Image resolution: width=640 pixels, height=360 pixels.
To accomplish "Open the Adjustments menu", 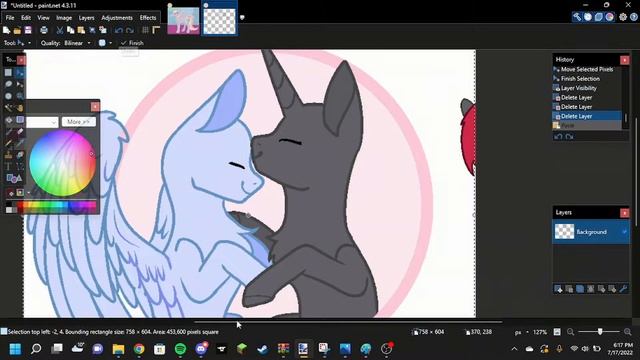I will [x=117, y=18].
